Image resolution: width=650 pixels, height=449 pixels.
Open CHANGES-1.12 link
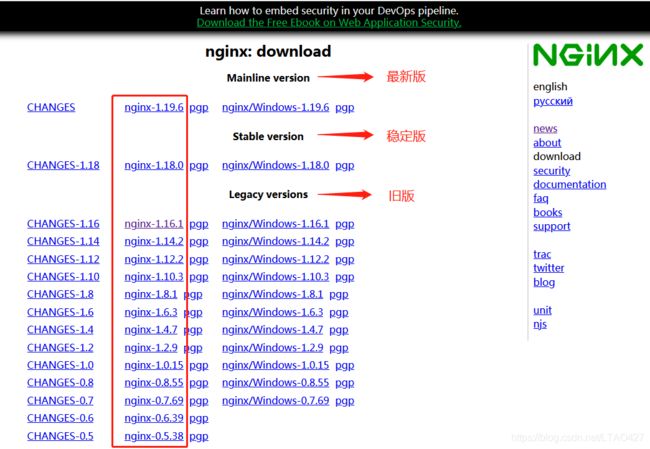point(63,259)
